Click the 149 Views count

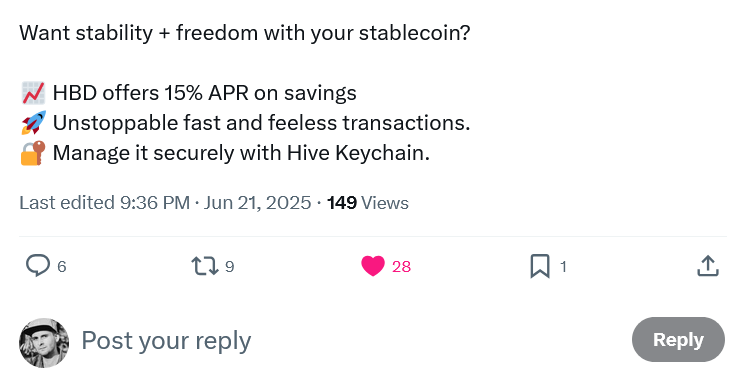[367, 203]
